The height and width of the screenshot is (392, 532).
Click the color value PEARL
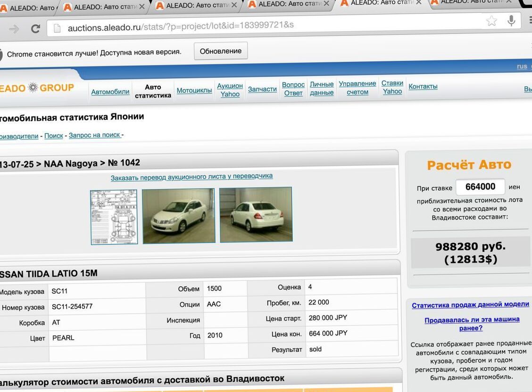(x=63, y=338)
